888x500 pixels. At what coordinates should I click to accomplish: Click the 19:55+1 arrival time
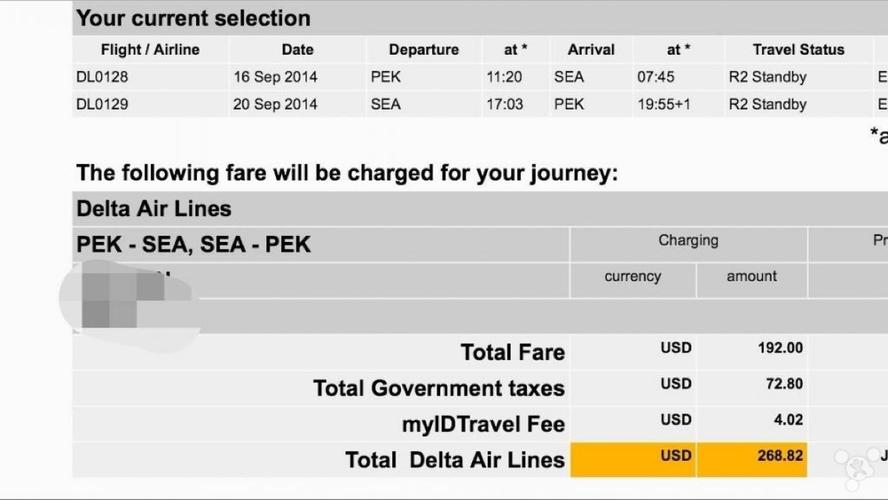point(664,104)
